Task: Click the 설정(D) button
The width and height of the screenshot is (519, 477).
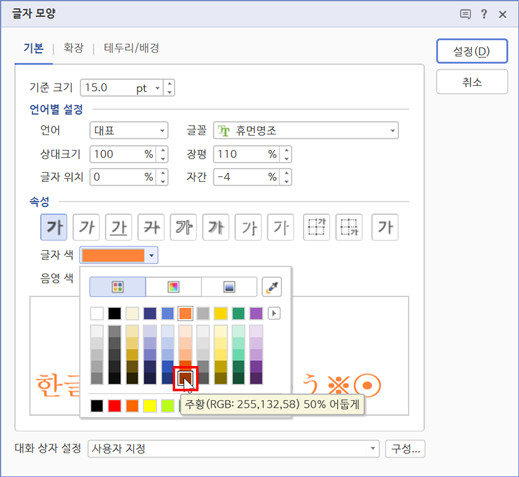Action: click(x=472, y=51)
